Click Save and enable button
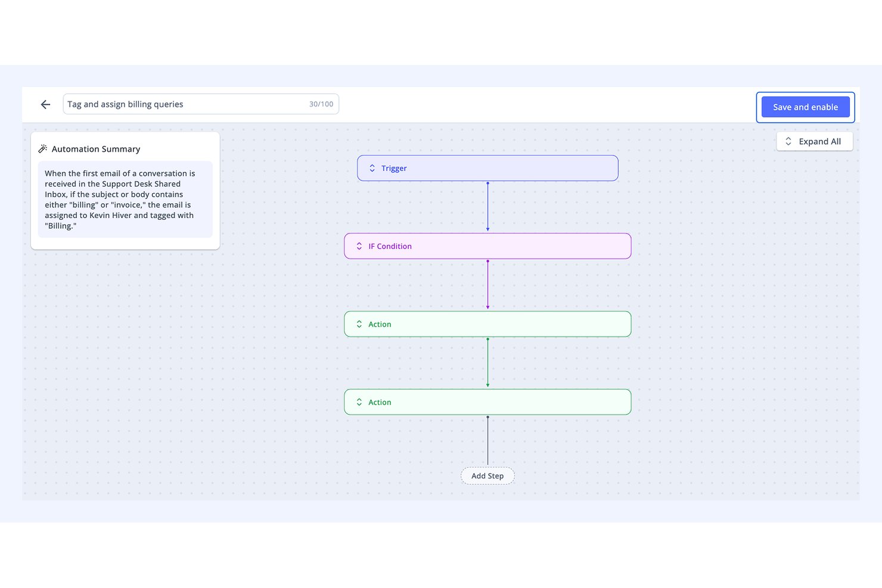Viewport: 882px width, 588px height. click(x=805, y=107)
